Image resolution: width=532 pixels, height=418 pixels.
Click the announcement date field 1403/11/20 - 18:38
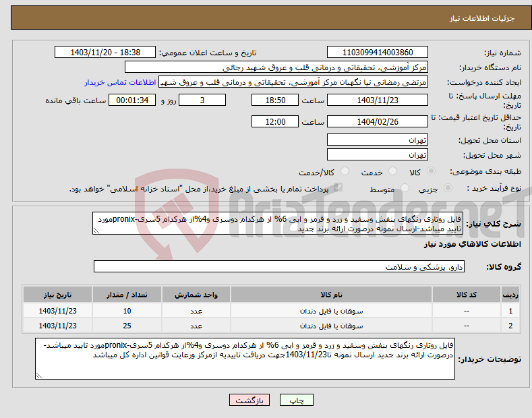tap(105, 53)
